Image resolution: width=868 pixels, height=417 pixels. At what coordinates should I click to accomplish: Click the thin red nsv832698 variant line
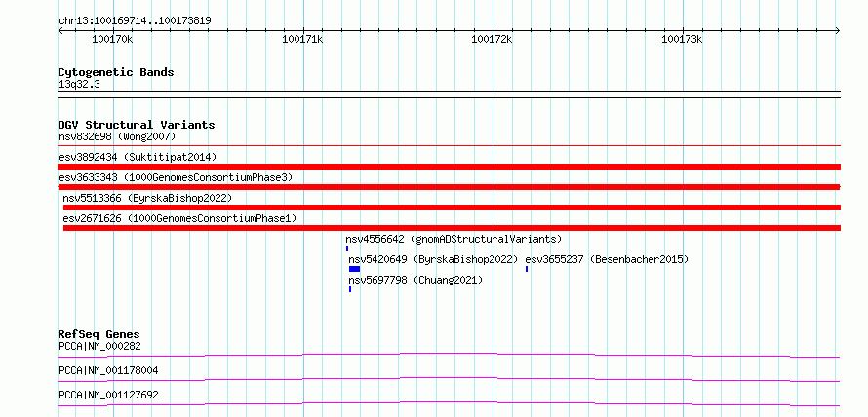[x=450, y=146]
